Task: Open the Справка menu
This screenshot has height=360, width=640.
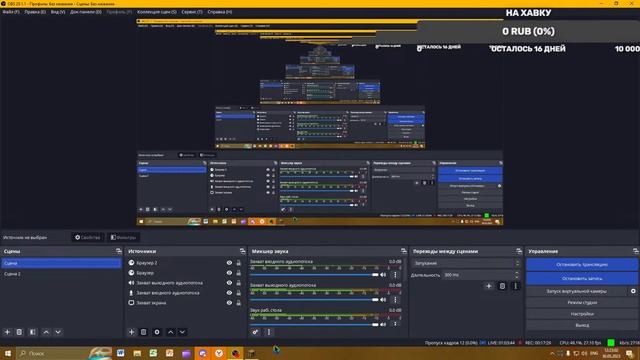Action: 220,12
